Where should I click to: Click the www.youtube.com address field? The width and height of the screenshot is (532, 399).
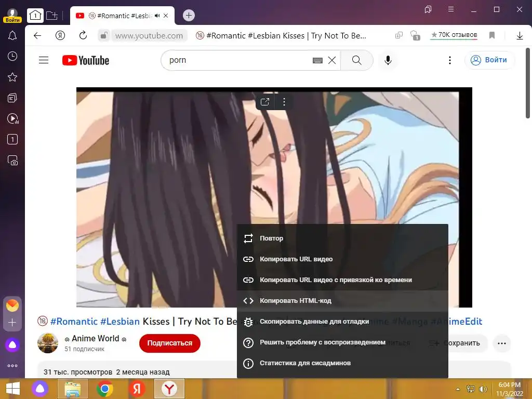149,35
